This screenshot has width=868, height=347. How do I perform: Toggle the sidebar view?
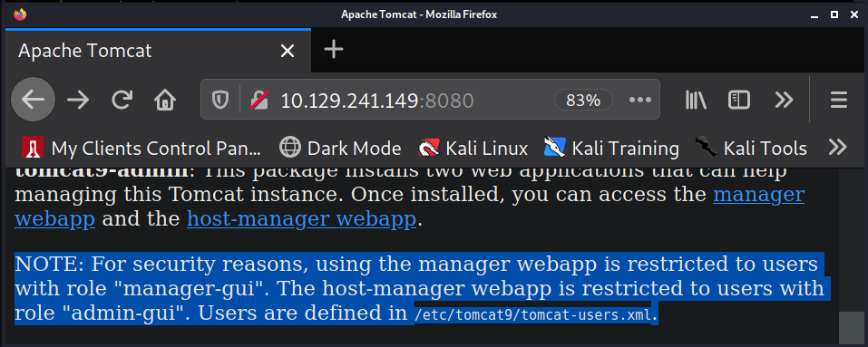click(738, 100)
